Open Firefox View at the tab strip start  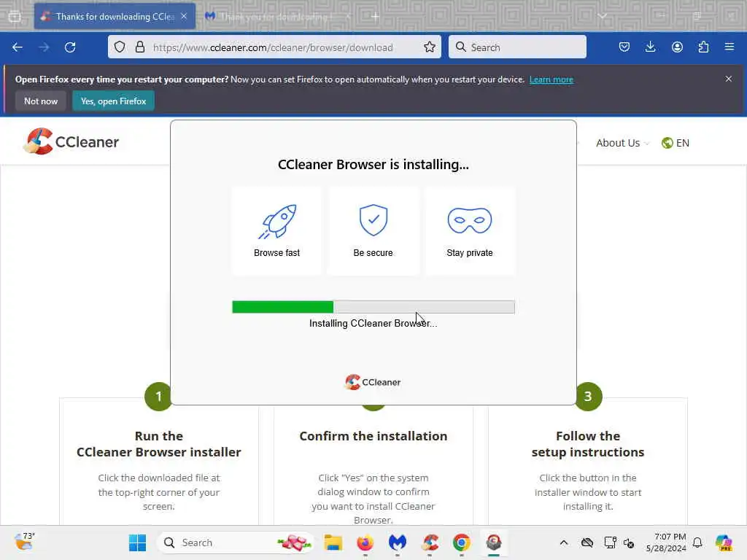coord(15,17)
